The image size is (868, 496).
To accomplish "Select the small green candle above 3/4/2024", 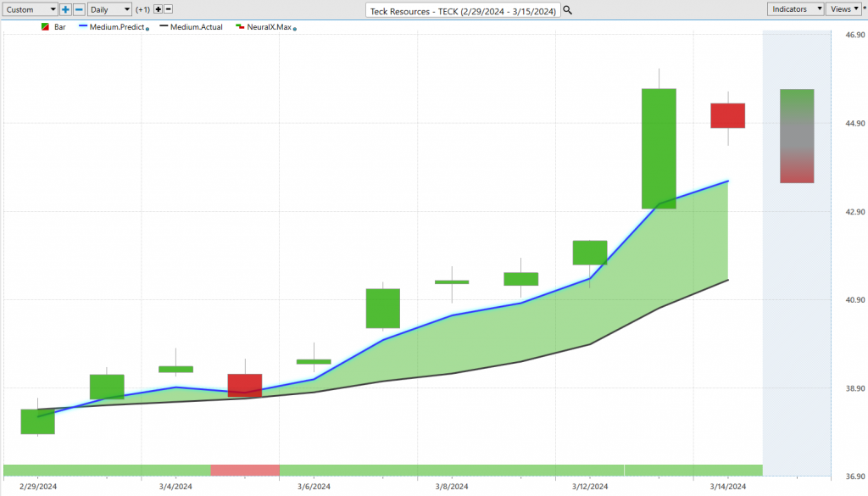I will tap(176, 369).
